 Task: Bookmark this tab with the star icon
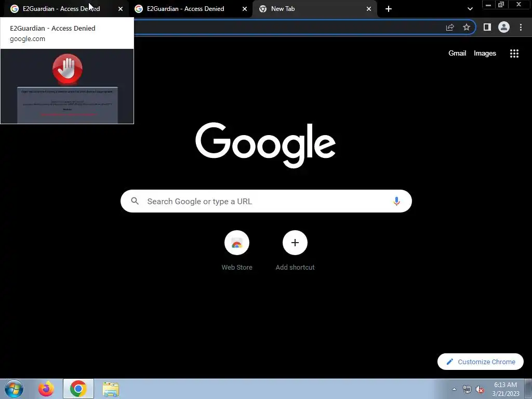[467, 27]
